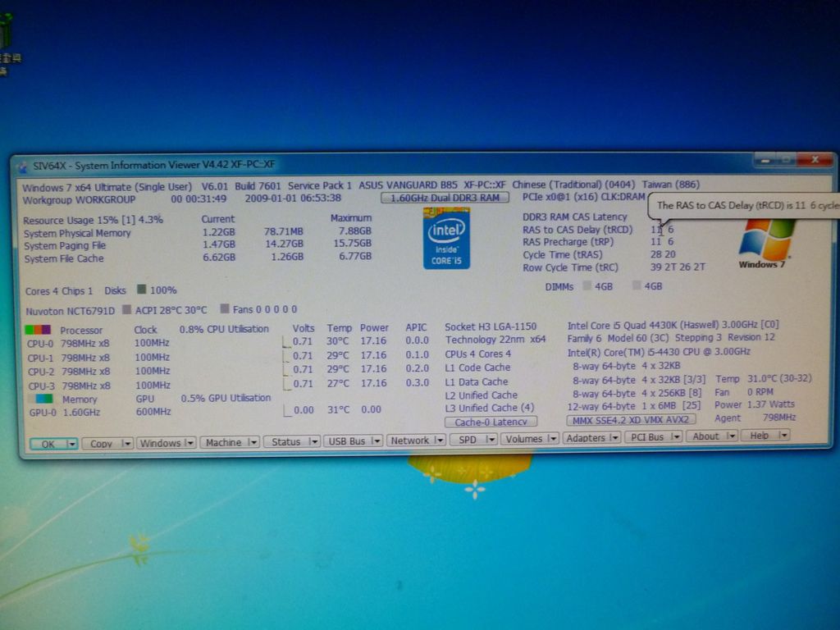The image size is (840, 630).
Task: Open the Copy button's dropdown arrow
Action: 126,444
